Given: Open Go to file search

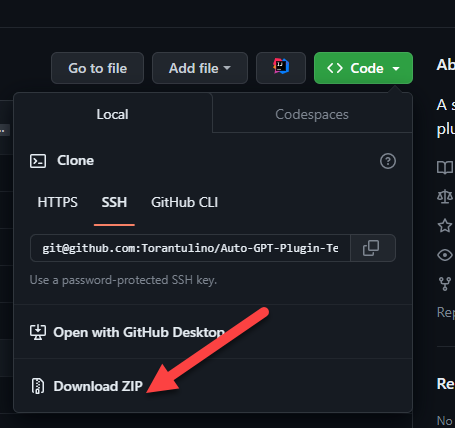Looking at the screenshot, I should point(97,68).
